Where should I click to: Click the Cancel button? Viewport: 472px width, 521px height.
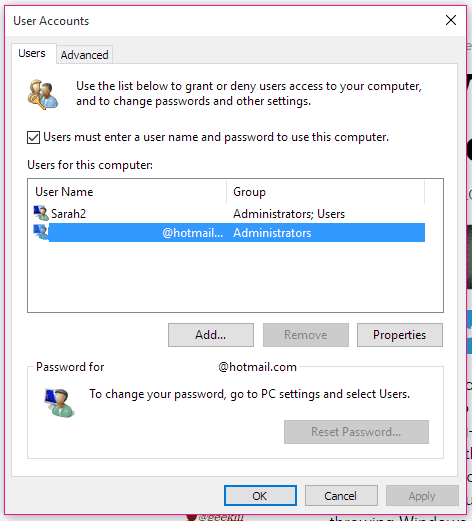341,496
